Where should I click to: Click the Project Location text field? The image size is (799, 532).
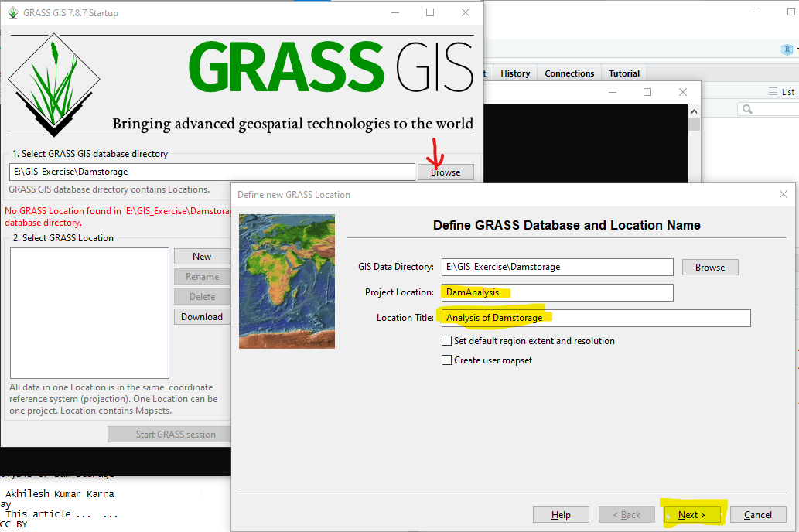(x=557, y=292)
